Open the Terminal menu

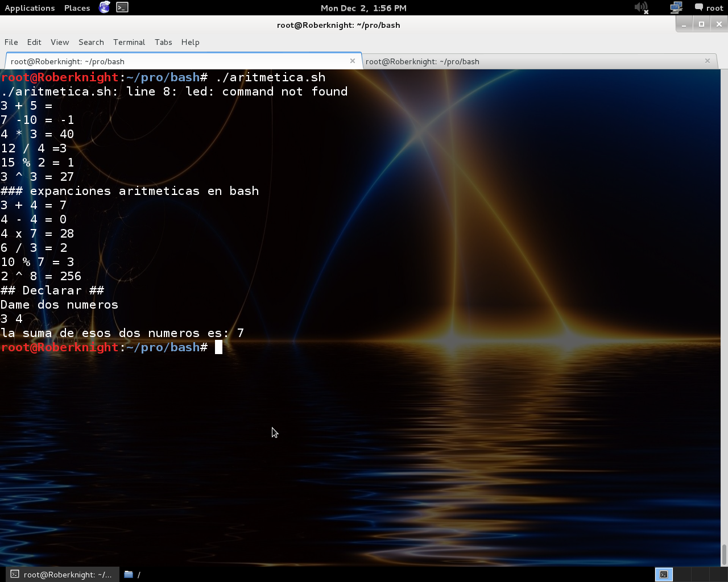129,42
